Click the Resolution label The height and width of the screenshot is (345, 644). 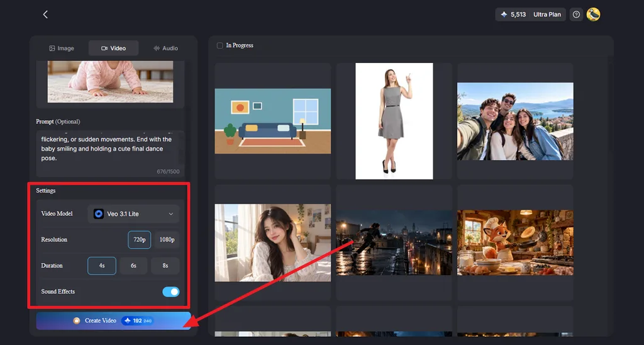(x=54, y=240)
